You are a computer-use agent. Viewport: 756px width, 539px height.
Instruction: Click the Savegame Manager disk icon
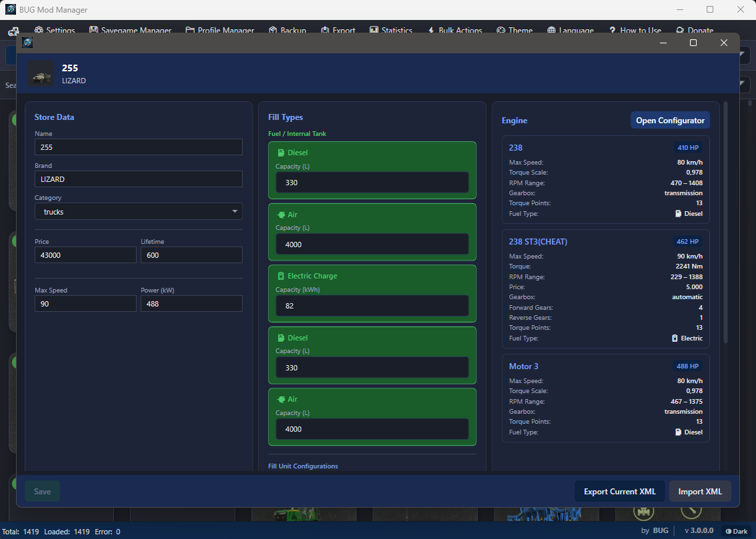93,31
